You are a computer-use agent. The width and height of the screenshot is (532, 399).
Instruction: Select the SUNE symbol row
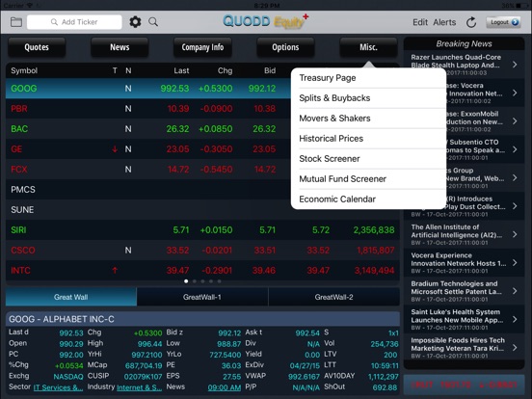point(202,210)
